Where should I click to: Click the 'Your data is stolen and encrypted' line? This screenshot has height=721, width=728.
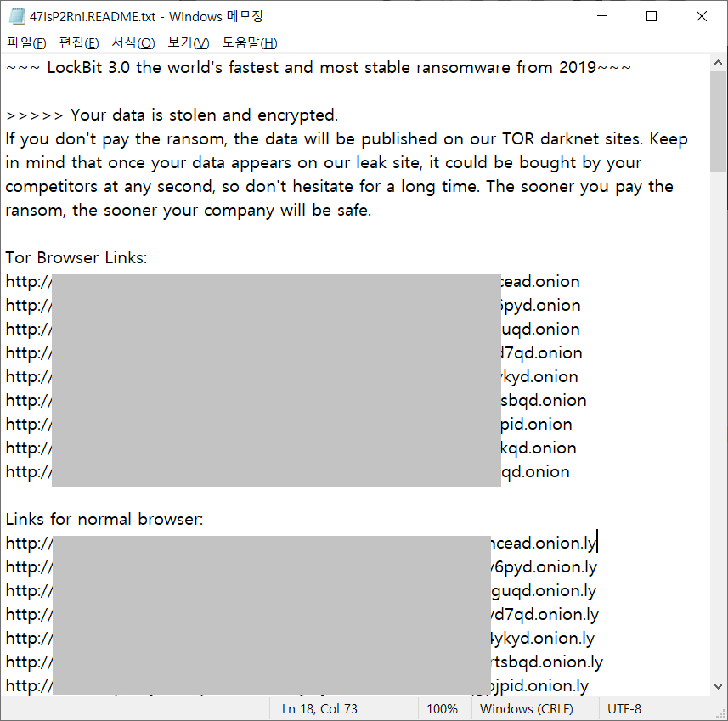[172, 115]
